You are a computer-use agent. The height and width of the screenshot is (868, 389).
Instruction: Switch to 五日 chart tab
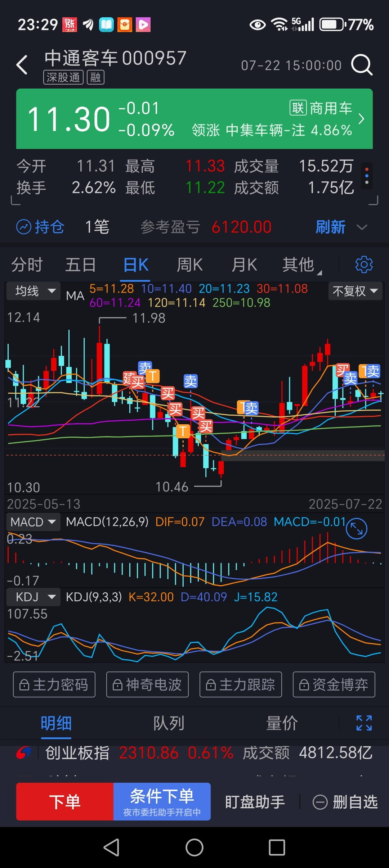pos(81,265)
